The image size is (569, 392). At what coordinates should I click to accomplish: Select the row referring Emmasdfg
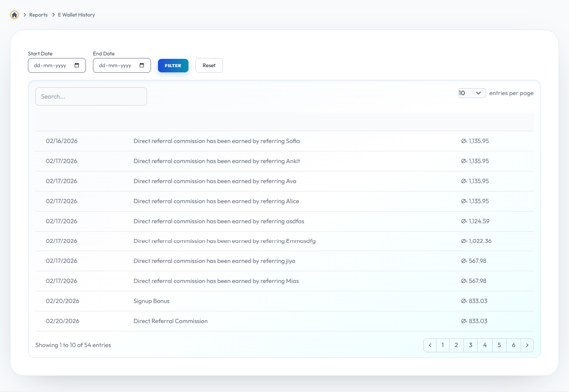[284, 241]
